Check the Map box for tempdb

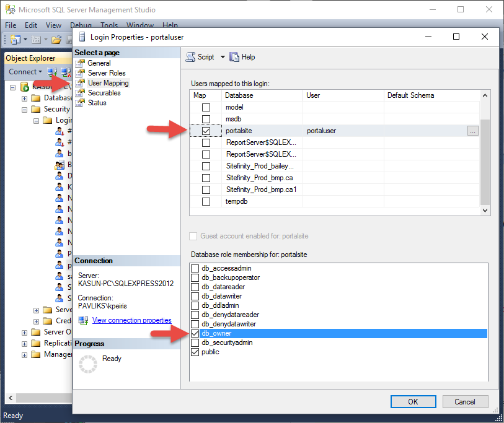coord(206,202)
